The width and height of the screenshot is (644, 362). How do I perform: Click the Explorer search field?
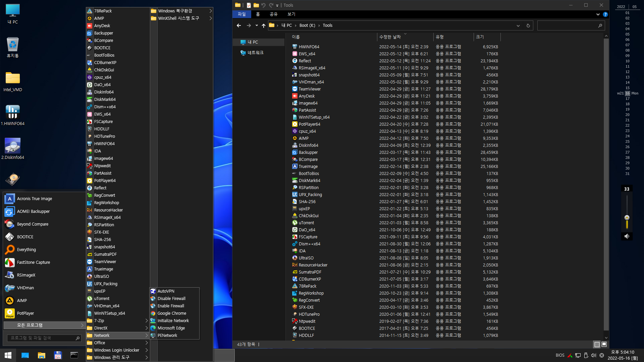[x=571, y=25]
